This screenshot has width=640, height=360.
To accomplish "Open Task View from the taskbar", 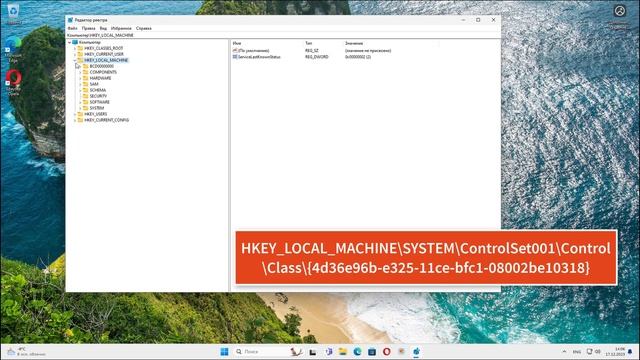I will [313, 352].
